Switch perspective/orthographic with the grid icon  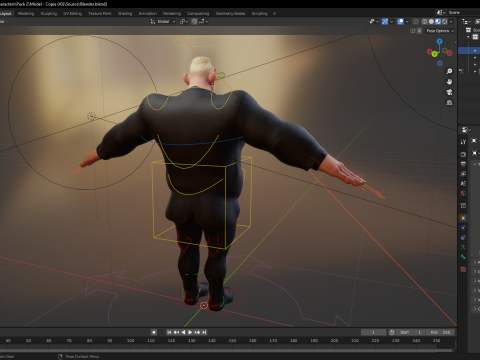[449, 102]
